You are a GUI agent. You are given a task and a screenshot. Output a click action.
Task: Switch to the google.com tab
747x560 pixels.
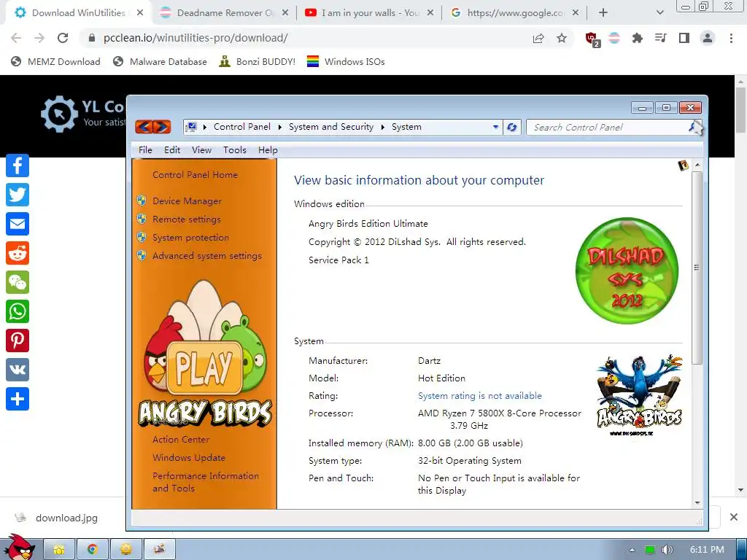[x=514, y=13]
